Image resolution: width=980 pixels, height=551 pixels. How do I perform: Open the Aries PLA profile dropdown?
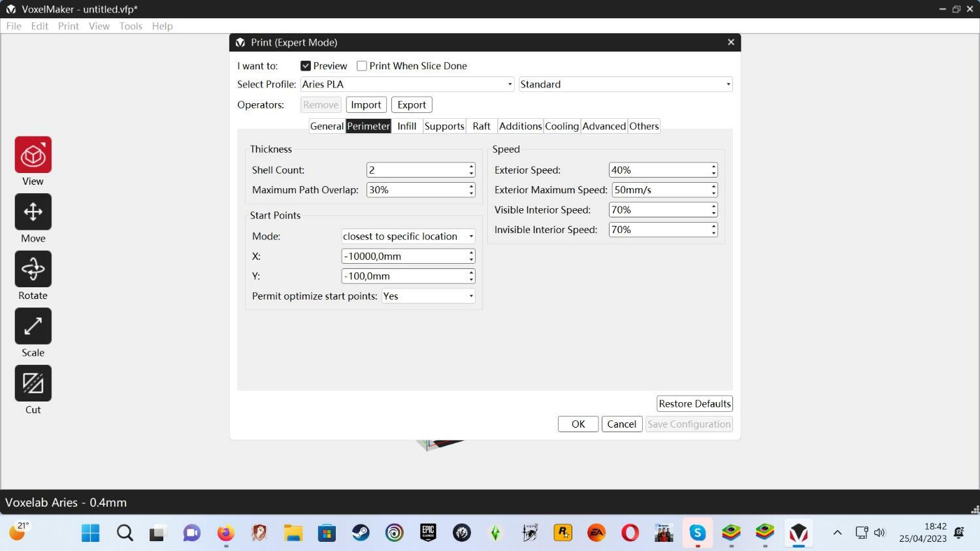[x=407, y=84]
